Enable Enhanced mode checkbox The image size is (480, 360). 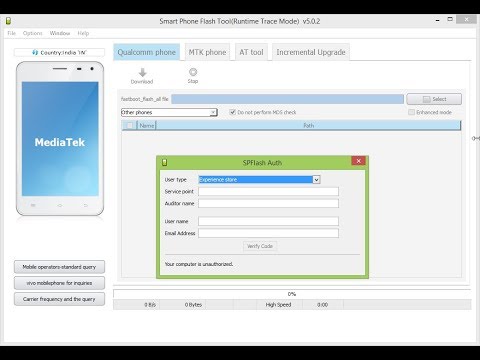click(x=411, y=112)
